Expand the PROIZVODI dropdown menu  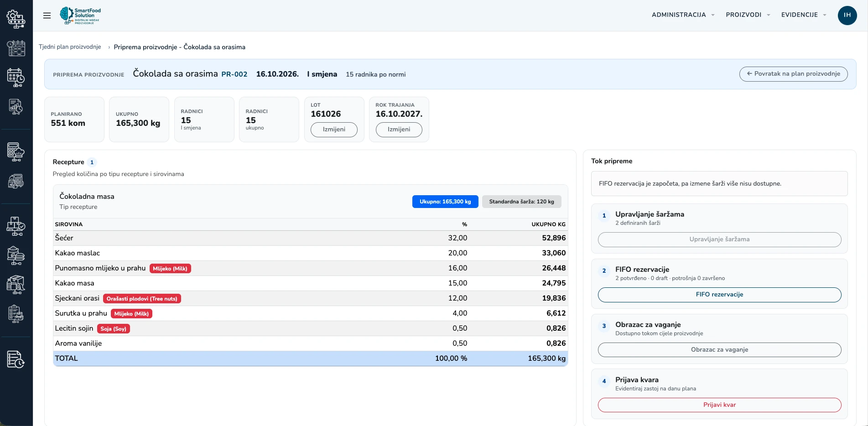coord(748,15)
